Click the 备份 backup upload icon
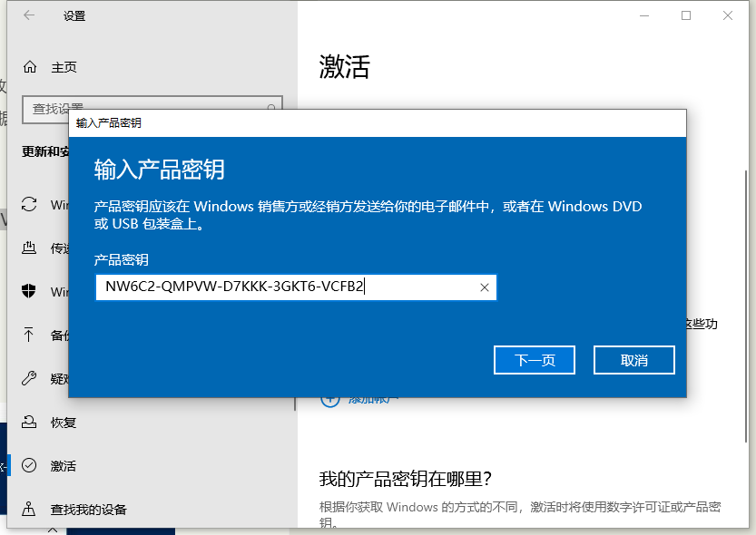Screen dimensions: 756x535 pos(30,335)
